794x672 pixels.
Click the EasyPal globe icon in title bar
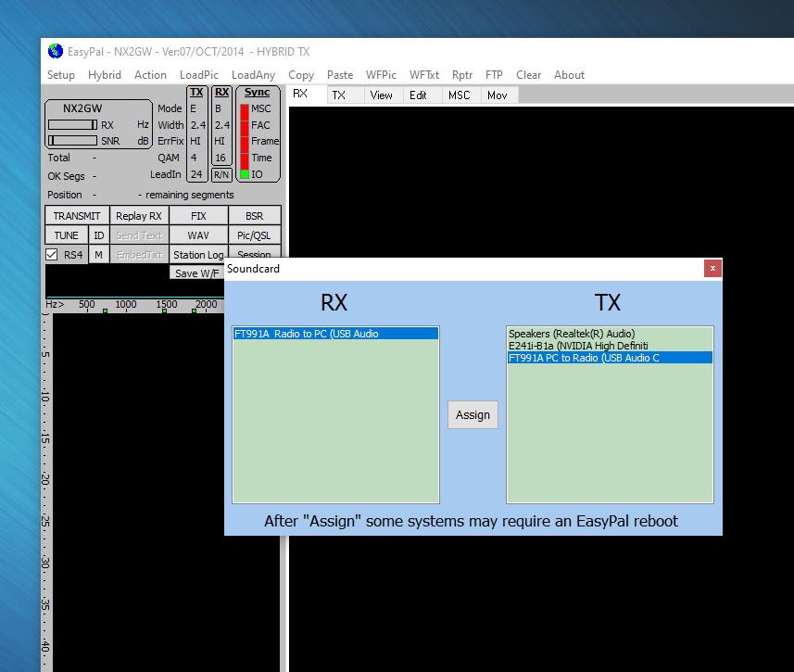pyautogui.click(x=55, y=51)
